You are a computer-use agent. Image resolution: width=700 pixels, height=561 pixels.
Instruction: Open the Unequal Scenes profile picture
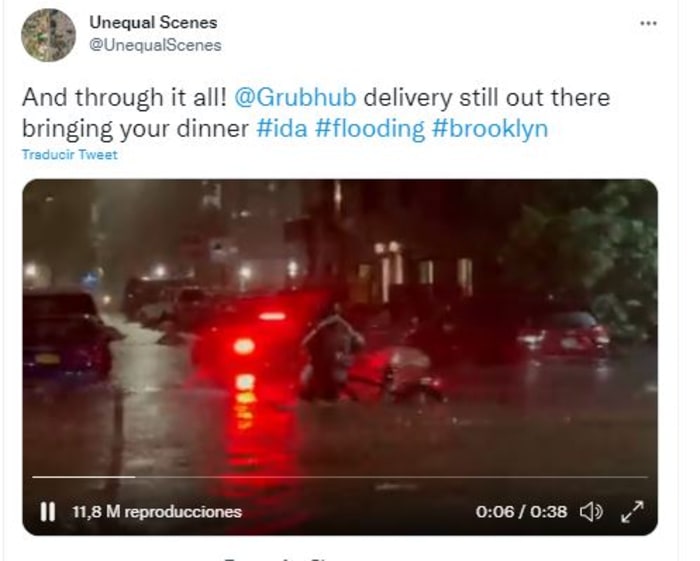(x=48, y=35)
